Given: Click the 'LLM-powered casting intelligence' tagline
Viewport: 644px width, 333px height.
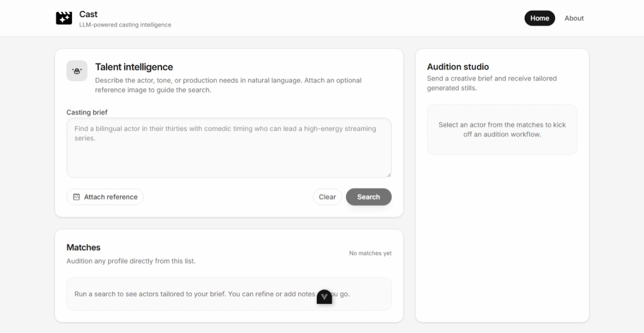Looking at the screenshot, I should point(125,25).
